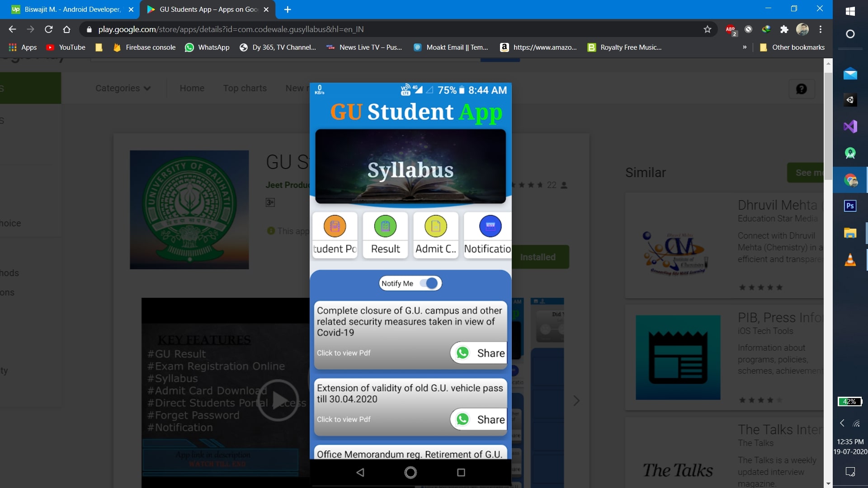
Task: Expand hidden system tray icons
Action: 842,423
